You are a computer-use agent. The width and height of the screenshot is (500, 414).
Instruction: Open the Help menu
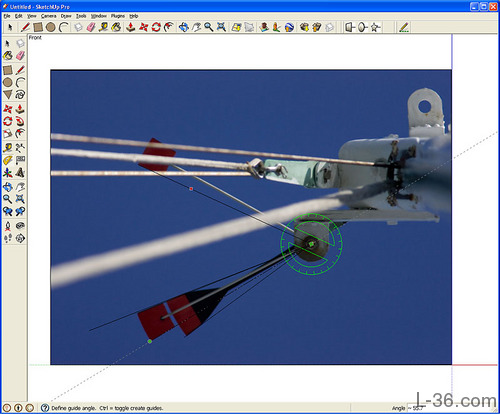point(134,16)
